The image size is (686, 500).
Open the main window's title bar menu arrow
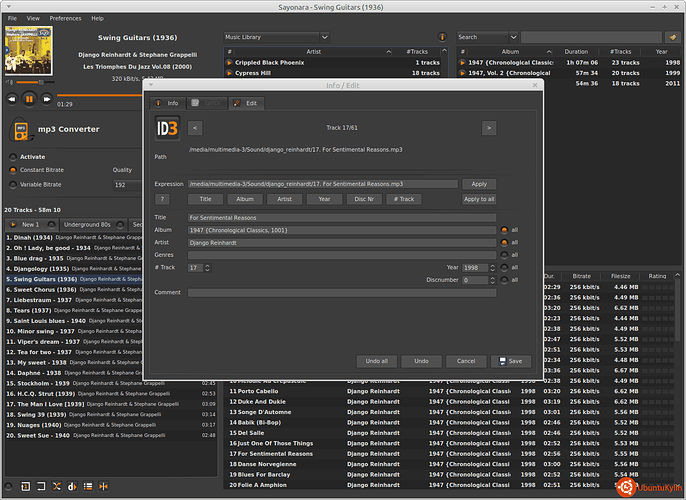click(x=9, y=7)
